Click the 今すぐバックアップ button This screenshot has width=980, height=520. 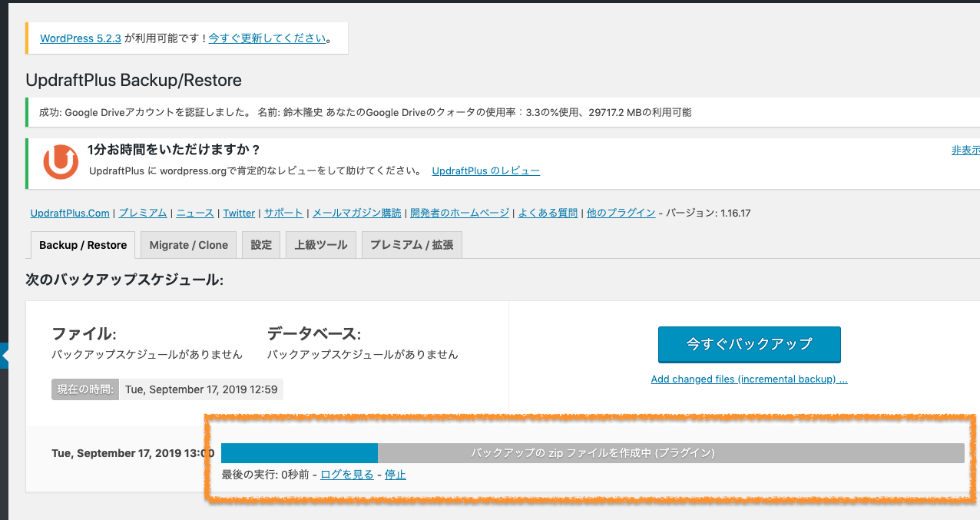point(750,344)
